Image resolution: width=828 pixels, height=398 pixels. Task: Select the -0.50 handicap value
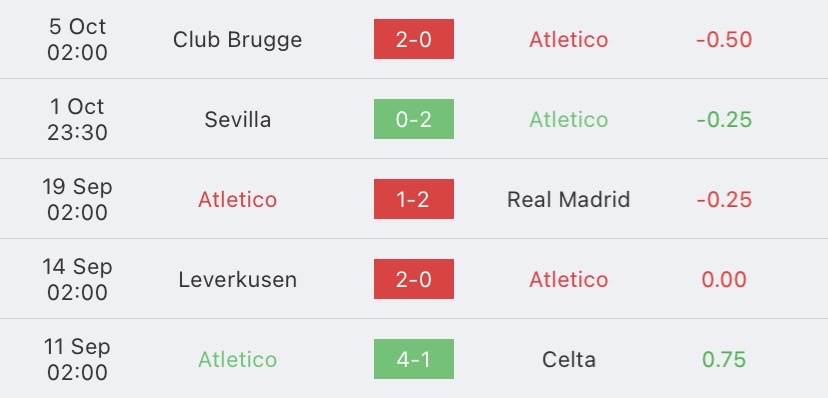tap(724, 40)
